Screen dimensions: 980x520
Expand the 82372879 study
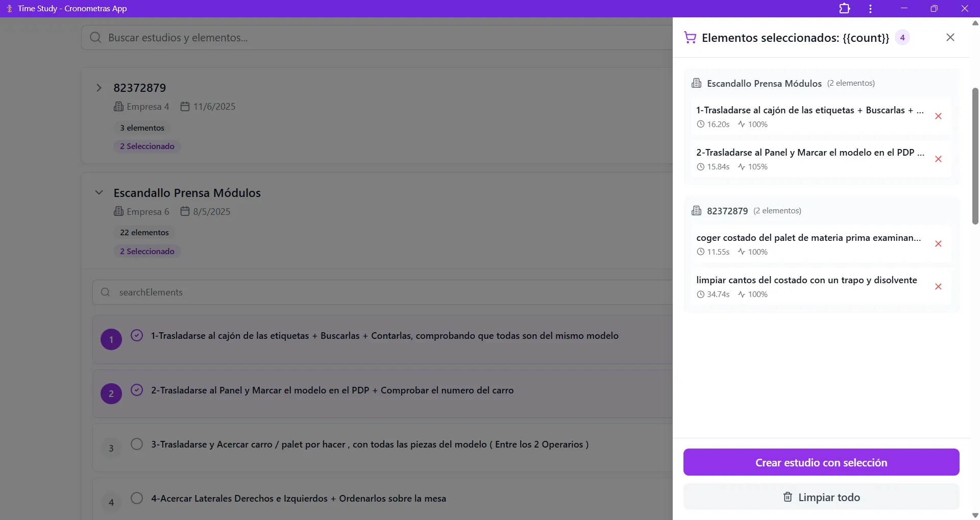click(99, 88)
